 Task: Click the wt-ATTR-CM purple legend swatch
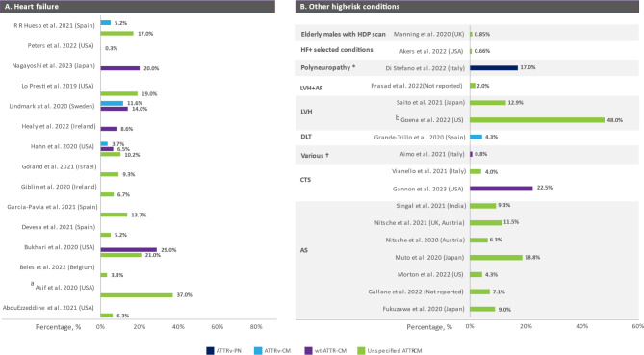coord(308,351)
